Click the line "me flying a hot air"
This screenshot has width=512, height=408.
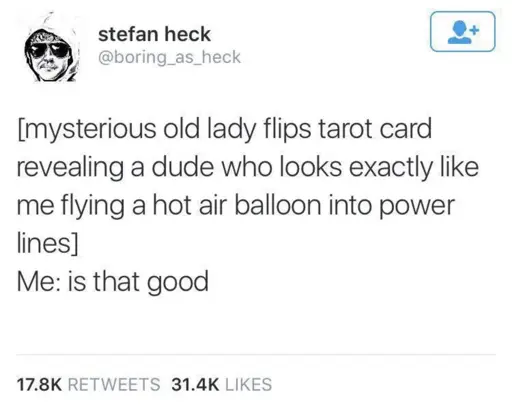pyautogui.click(x=236, y=206)
